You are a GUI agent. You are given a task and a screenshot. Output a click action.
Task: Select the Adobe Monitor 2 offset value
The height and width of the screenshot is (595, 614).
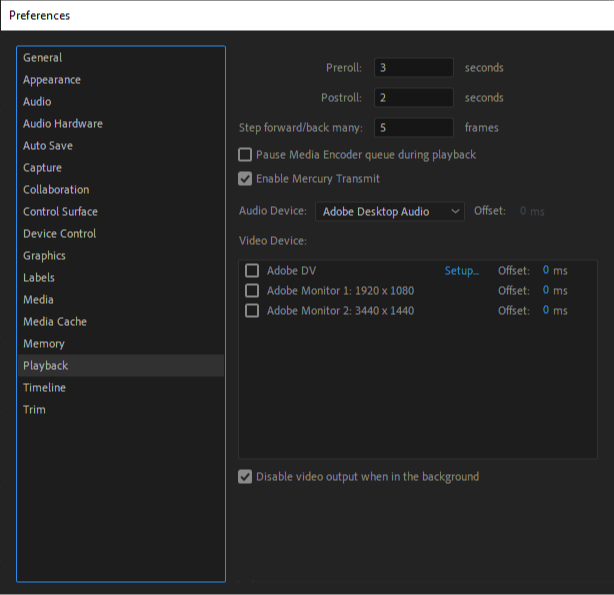click(546, 311)
